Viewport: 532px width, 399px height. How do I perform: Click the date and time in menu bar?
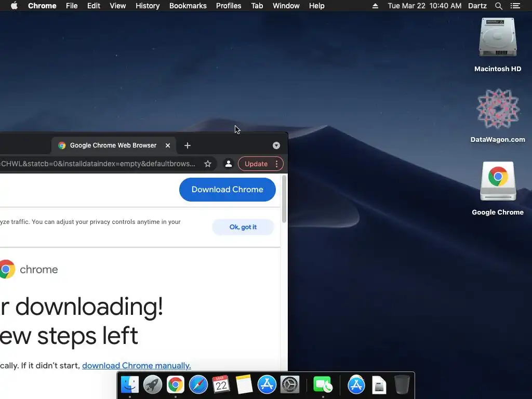(x=424, y=6)
